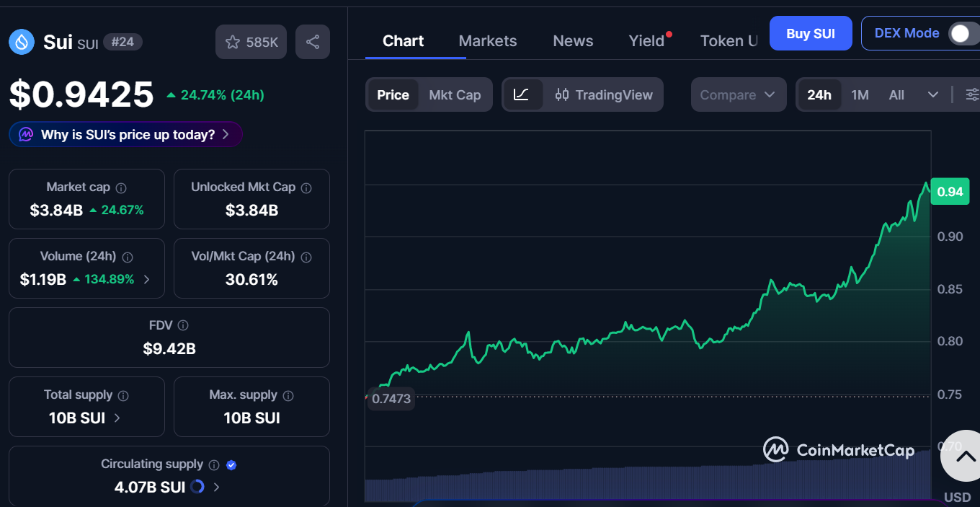Set the chart range to 24h
Viewport: 980px width, 507px height.
tap(819, 94)
